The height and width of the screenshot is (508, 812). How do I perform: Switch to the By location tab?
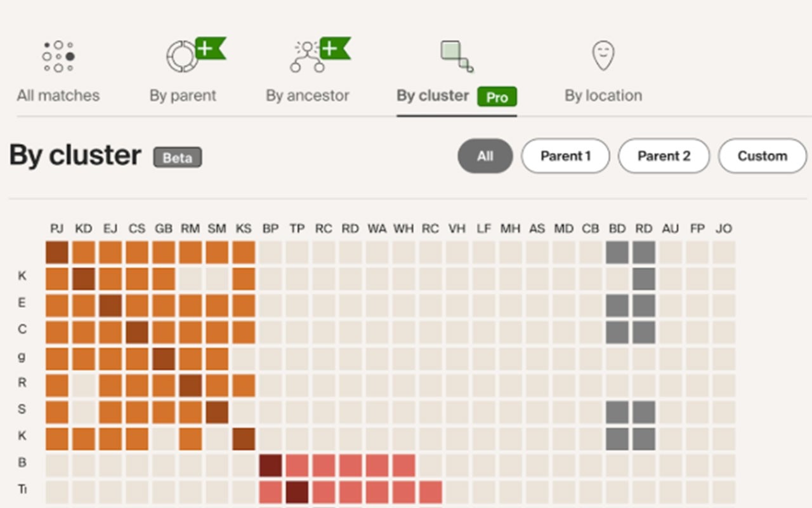603,96
